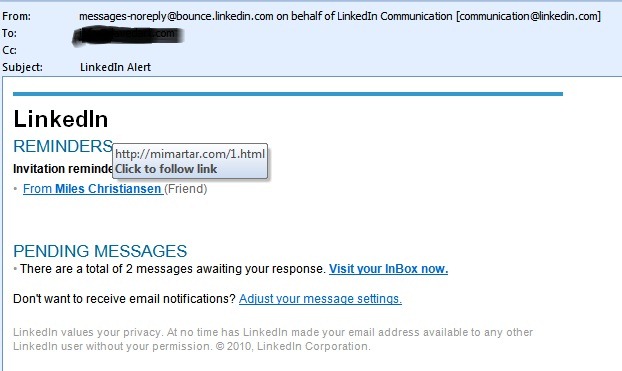Click the blue divider bar above LinkedIn
The image size is (622, 371).
pos(288,94)
